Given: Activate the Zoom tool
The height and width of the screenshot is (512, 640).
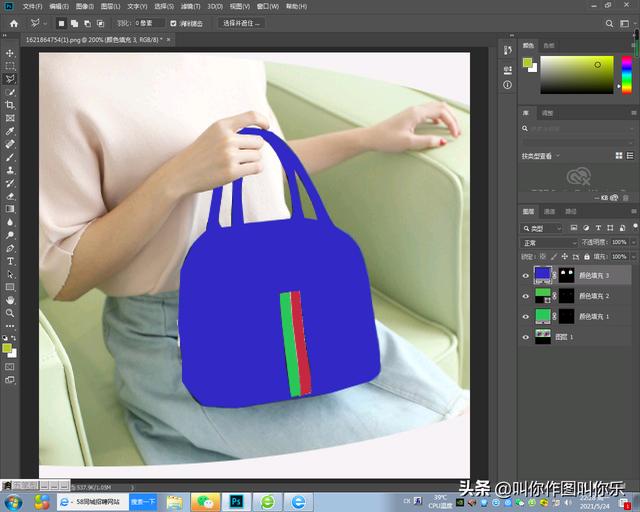Looking at the screenshot, I should click(x=11, y=313).
